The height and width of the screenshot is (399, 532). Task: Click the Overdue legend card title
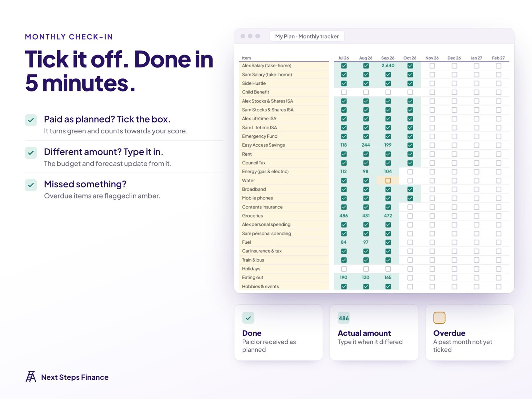pos(449,333)
